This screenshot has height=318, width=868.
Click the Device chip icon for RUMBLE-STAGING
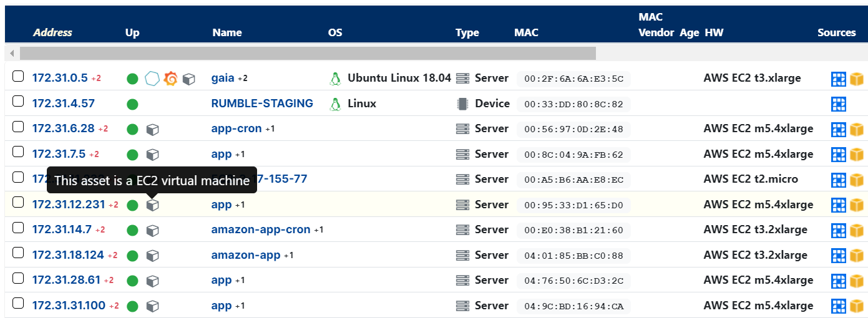click(462, 104)
